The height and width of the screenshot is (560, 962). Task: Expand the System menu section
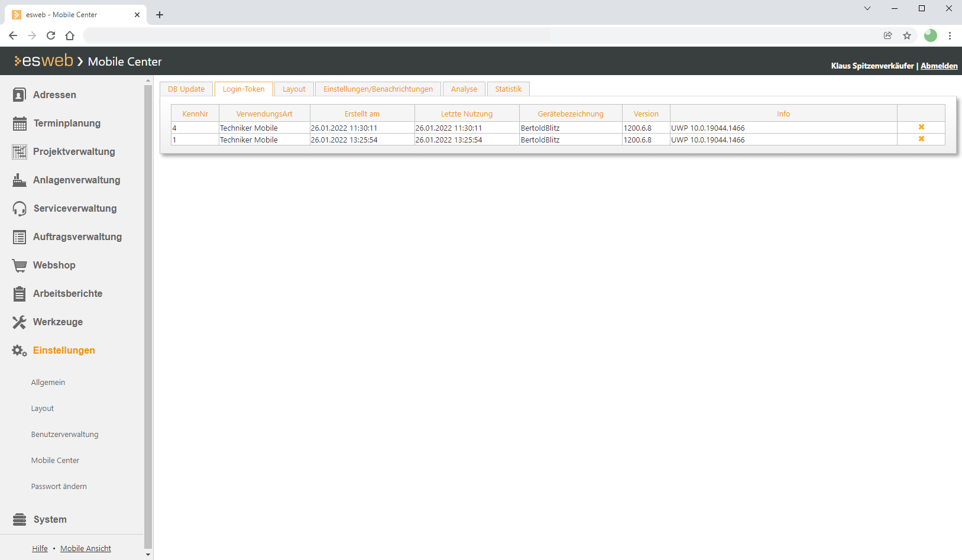(x=50, y=519)
